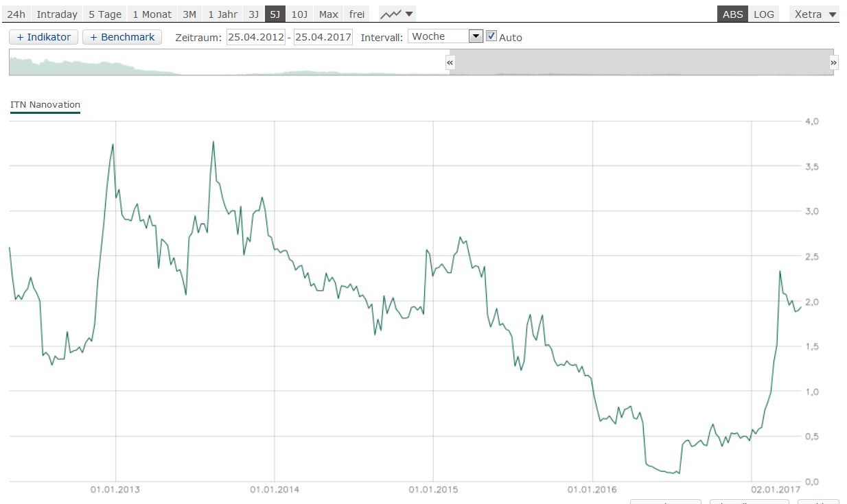The width and height of the screenshot is (847, 504).
Task: Click the + Indikator button
Action: 43,37
